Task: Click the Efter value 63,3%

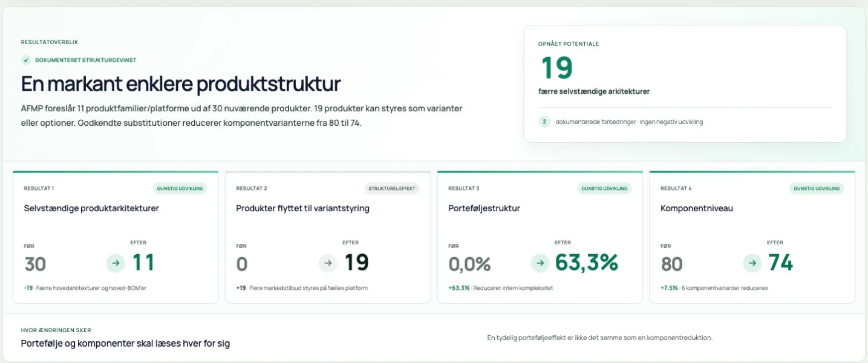Action: pyautogui.click(x=587, y=263)
